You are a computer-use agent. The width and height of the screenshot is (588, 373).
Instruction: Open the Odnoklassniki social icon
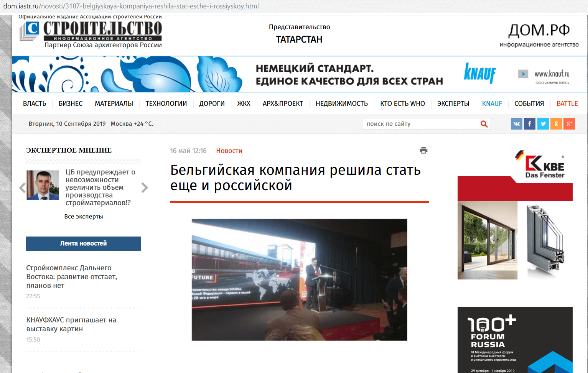tap(556, 124)
